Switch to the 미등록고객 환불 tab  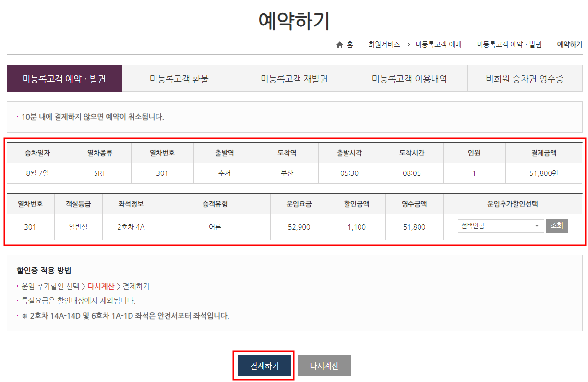pyautogui.click(x=180, y=78)
